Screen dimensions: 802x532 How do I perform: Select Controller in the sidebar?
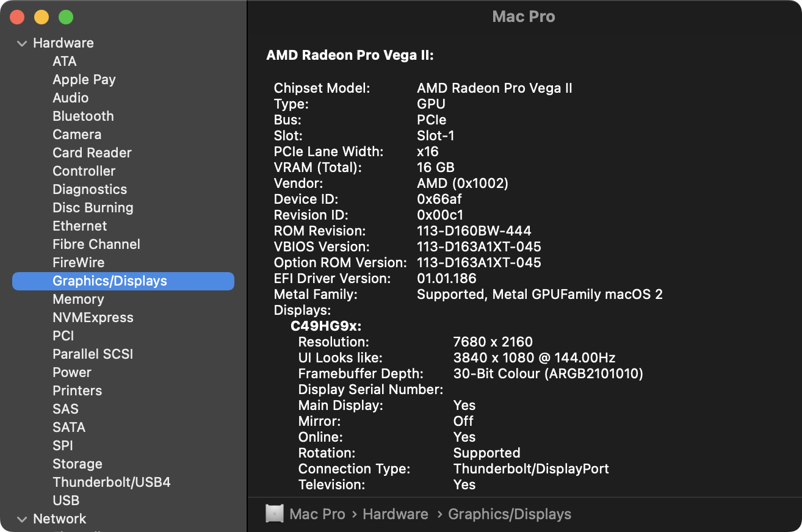tap(84, 171)
